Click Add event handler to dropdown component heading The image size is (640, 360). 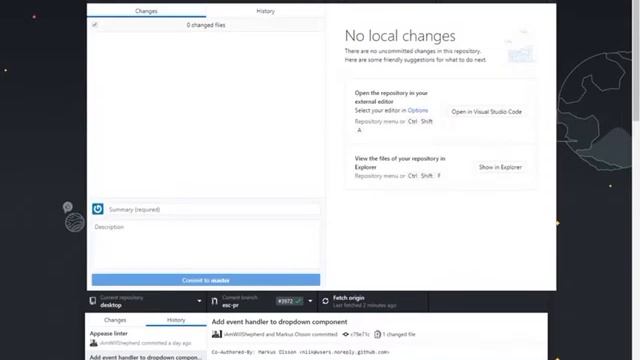[279, 322]
